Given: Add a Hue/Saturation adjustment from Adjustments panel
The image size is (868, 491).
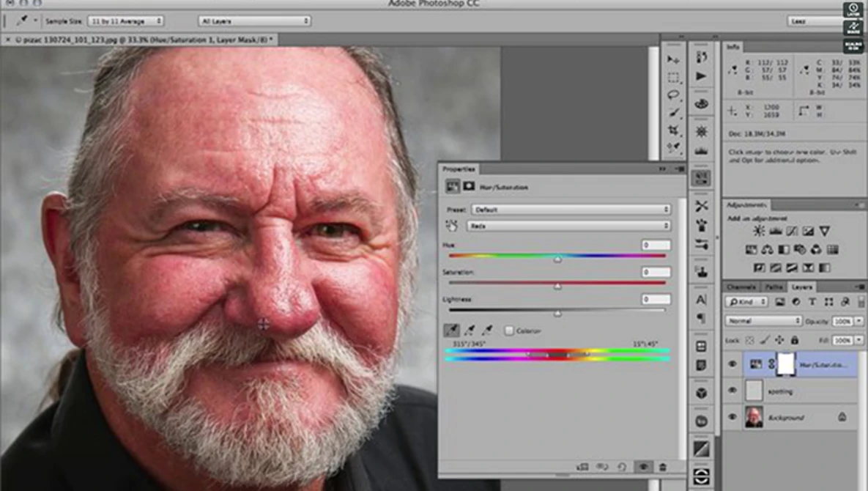Looking at the screenshot, I should click(752, 250).
